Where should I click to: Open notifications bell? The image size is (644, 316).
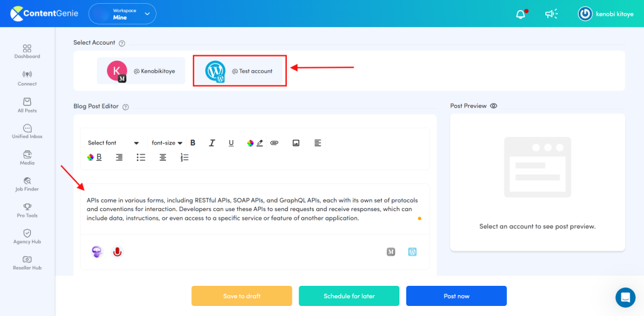point(521,14)
